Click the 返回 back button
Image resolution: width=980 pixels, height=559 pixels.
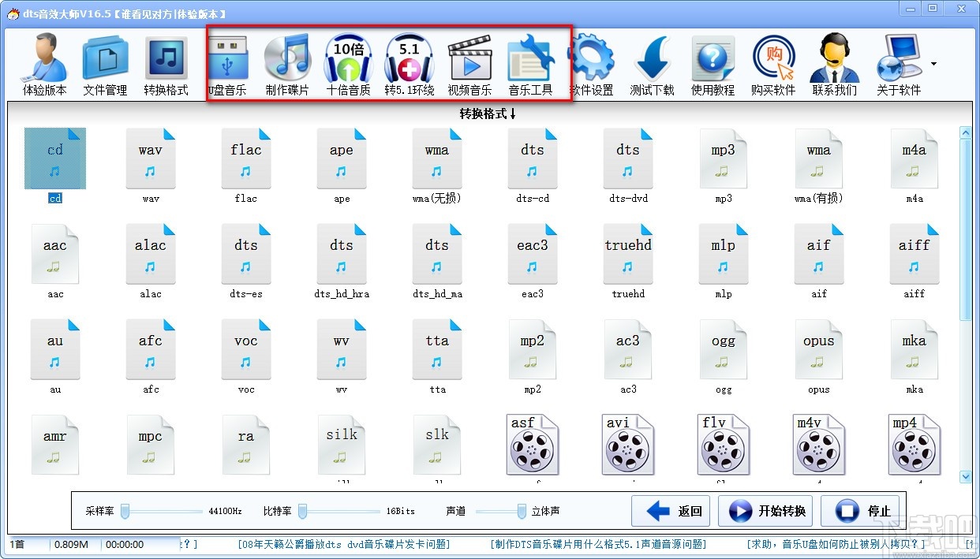point(670,511)
